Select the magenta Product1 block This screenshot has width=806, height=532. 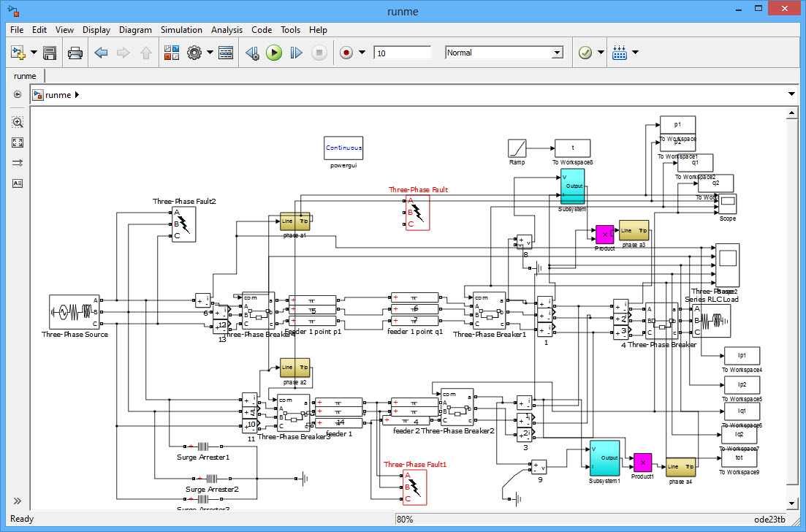pos(642,463)
